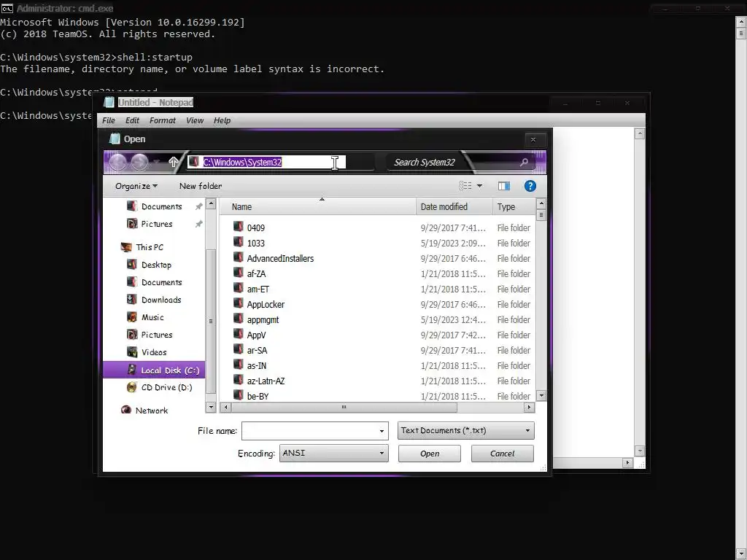Click the pin icon beside pinned Pictures

[x=198, y=224]
